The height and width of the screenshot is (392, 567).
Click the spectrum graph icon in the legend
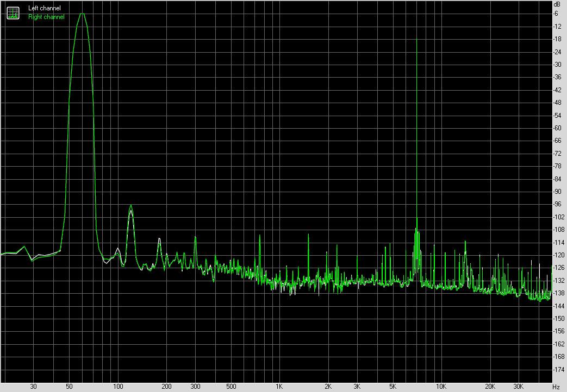(x=13, y=12)
